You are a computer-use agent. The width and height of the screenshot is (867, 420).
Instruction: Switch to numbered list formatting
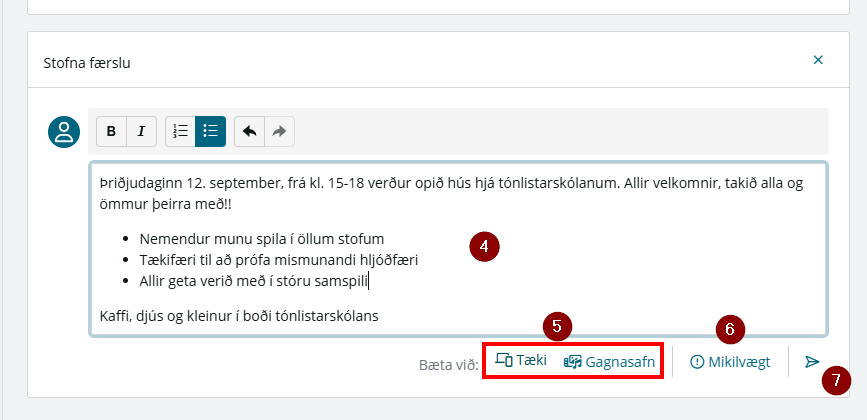180,131
